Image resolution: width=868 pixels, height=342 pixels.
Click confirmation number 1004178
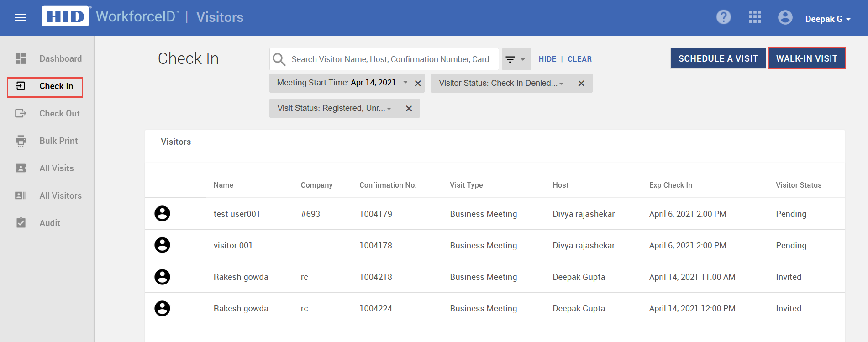coord(376,245)
